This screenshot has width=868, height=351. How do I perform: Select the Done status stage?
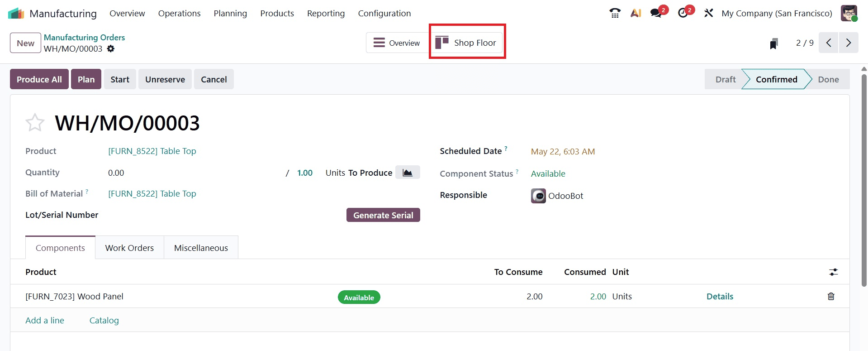click(828, 79)
